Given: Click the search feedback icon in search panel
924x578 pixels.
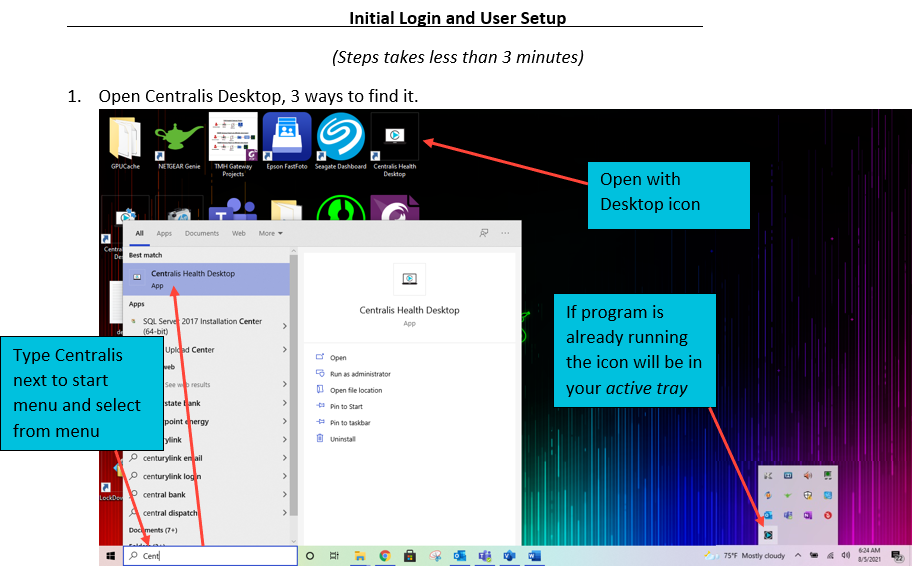Looking at the screenshot, I should click(x=484, y=233).
